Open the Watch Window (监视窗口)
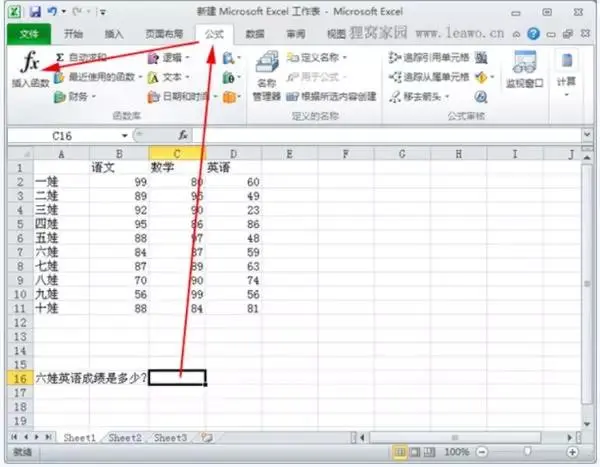The height and width of the screenshot is (467, 600). pyautogui.click(x=525, y=69)
